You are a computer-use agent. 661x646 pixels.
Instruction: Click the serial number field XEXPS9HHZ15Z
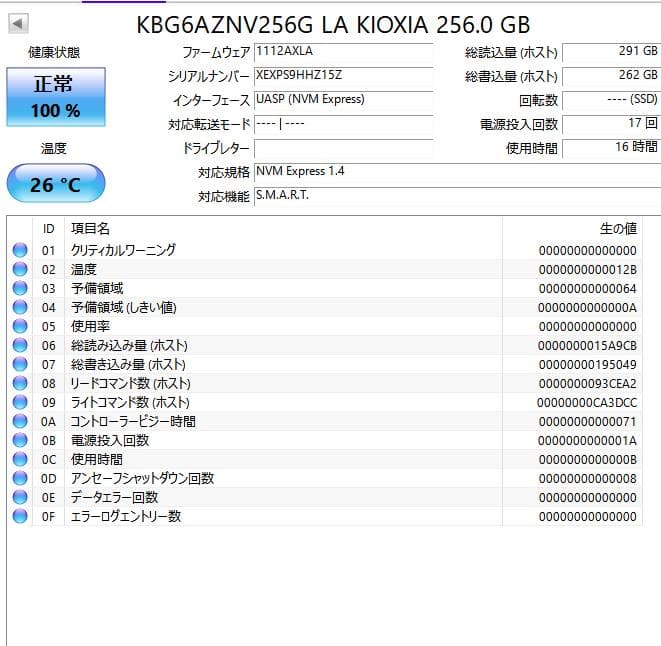click(344, 76)
